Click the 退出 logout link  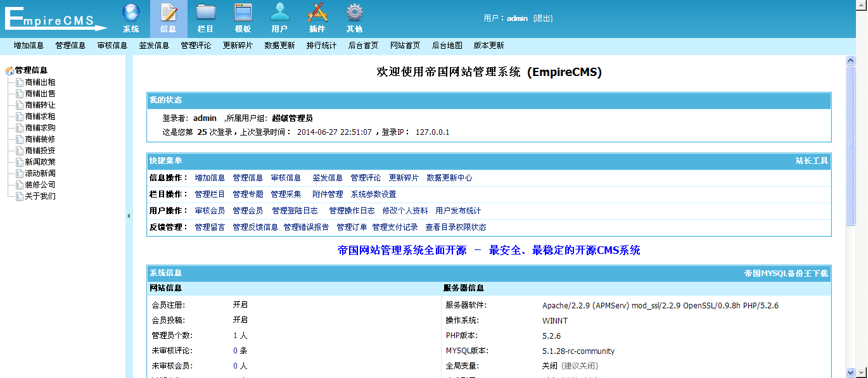(543, 18)
